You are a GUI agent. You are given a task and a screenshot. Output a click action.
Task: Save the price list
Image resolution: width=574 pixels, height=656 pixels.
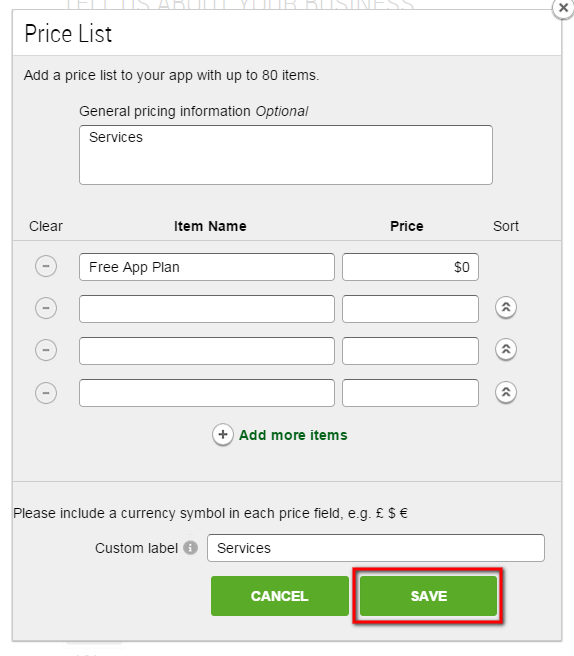click(428, 596)
